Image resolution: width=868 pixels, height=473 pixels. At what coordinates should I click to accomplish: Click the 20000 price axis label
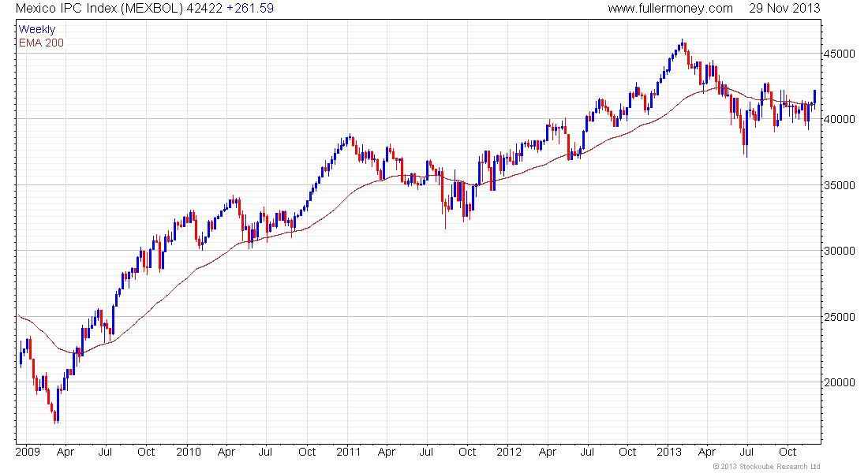pos(840,382)
